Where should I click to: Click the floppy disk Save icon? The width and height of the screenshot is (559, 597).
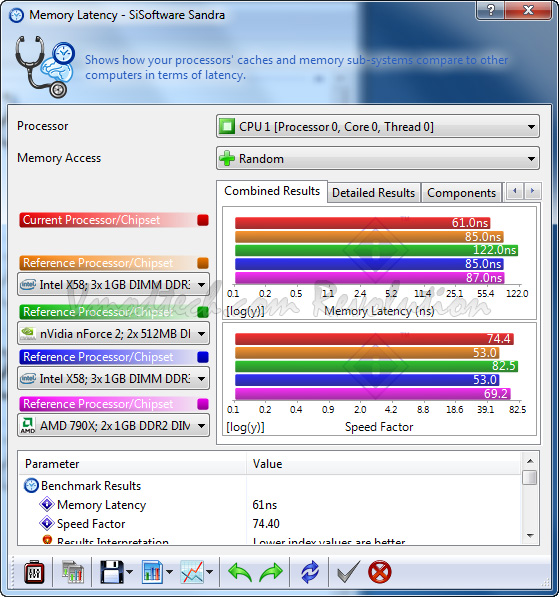pos(112,572)
